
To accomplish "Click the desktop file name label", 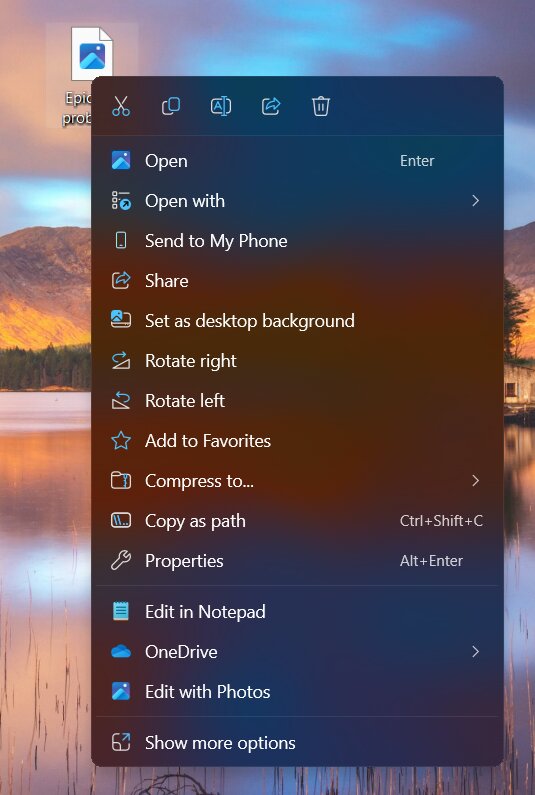I will coord(77,107).
